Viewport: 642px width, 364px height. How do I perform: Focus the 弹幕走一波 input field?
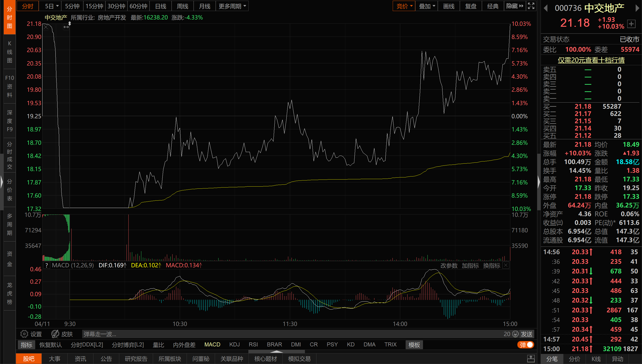292,334
